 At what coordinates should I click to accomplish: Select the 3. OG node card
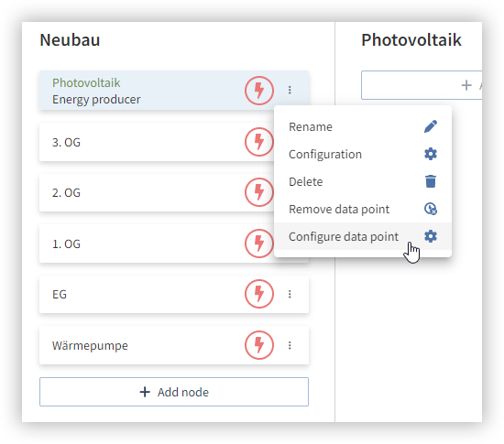pyautogui.click(x=174, y=142)
